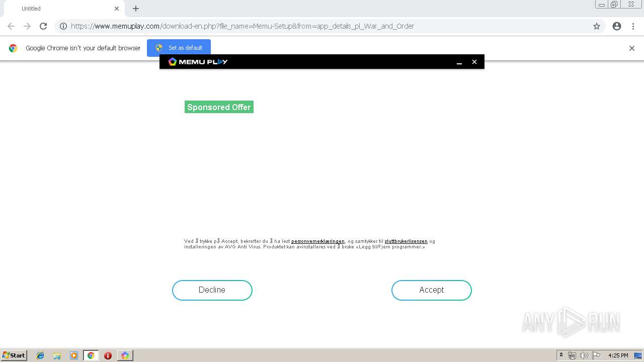The width and height of the screenshot is (644, 362).
Task: View site information icon in address bar
Action: click(63, 26)
